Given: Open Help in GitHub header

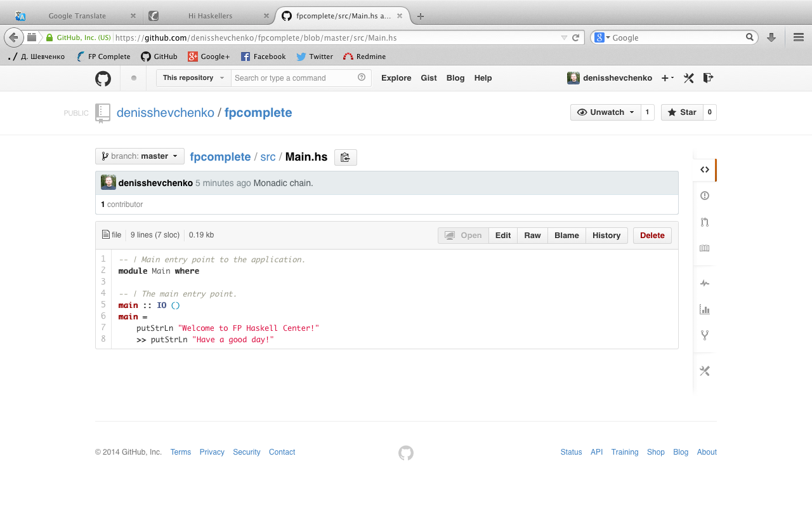Looking at the screenshot, I should pyautogui.click(x=483, y=78).
